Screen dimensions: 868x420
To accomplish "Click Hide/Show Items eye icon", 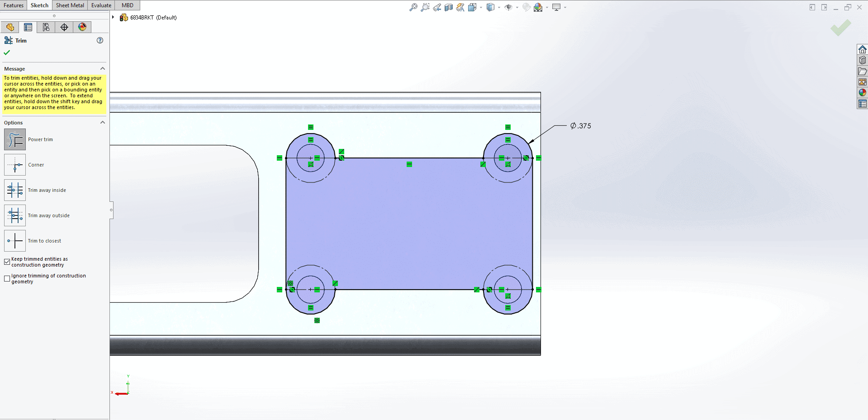I will point(508,7).
